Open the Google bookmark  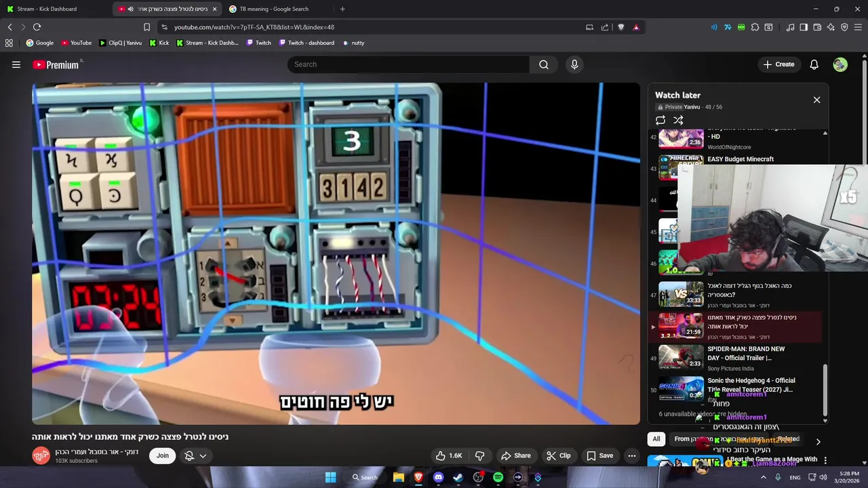(x=40, y=43)
